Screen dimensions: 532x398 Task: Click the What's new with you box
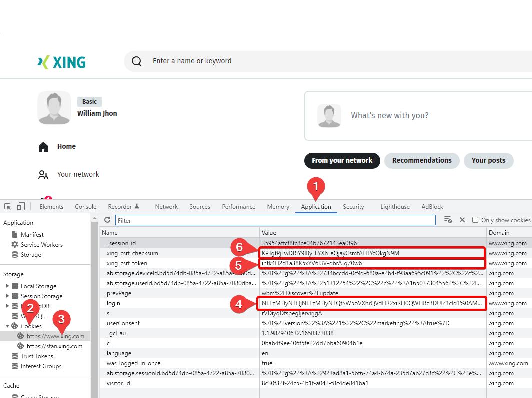pyautogui.click(x=418, y=115)
